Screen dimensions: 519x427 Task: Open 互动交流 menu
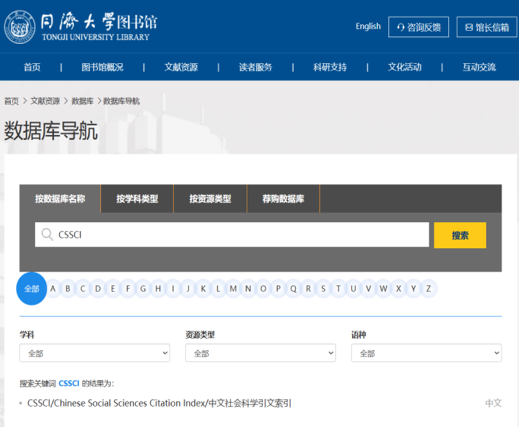[x=479, y=67]
